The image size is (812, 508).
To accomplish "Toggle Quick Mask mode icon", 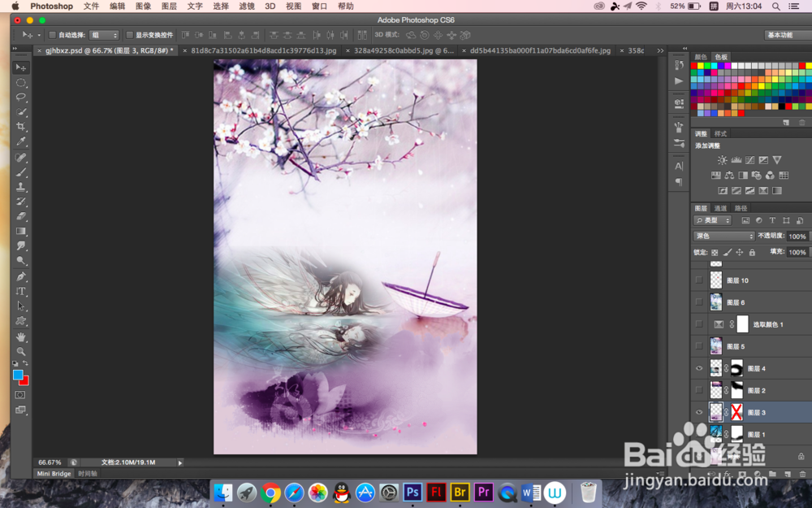I will [20, 395].
